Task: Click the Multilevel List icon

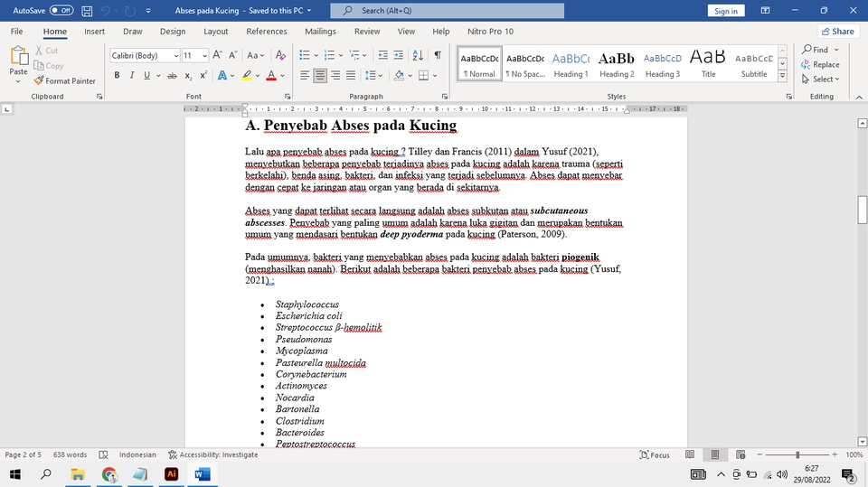Action: [x=354, y=55]
